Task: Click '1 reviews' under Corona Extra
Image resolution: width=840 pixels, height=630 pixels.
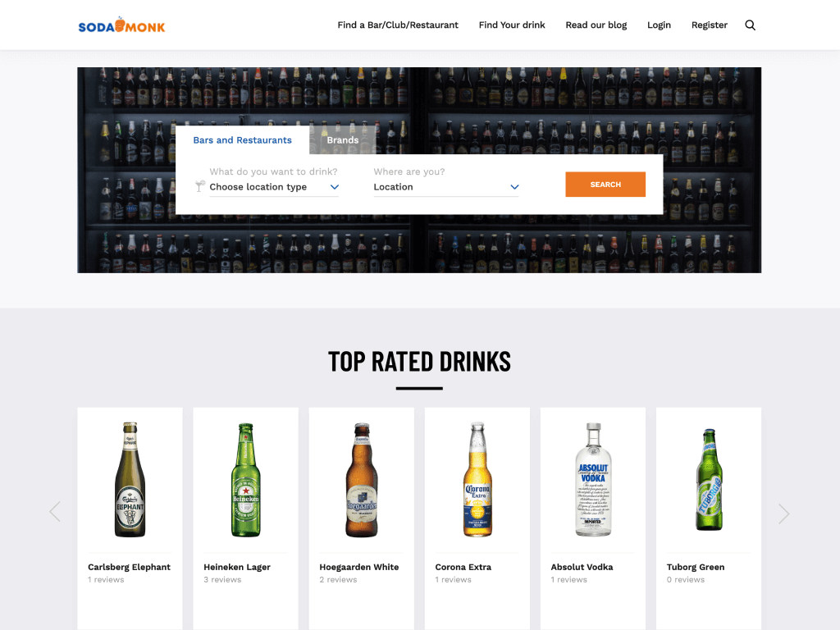Action: (x=453, y=580)
